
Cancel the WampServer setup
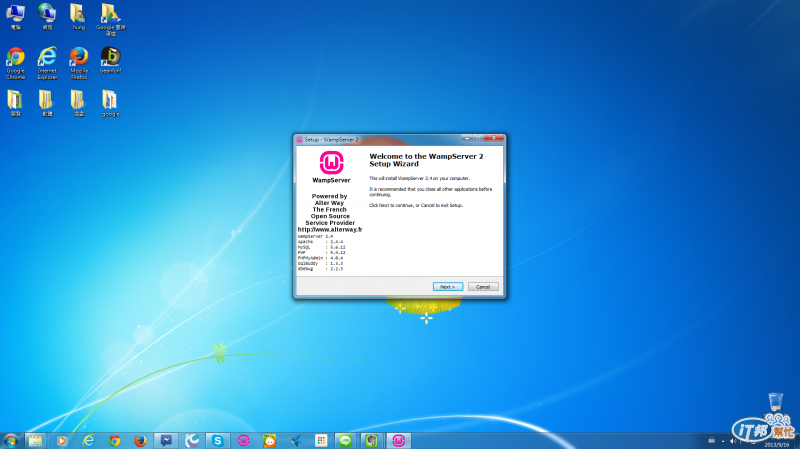pos(483,287)
